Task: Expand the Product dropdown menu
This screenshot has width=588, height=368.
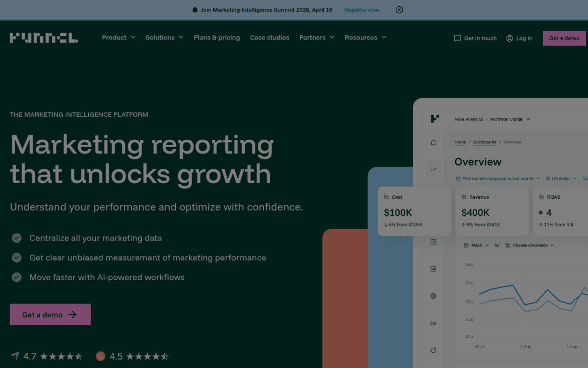Action: click(x=118, y=37)
